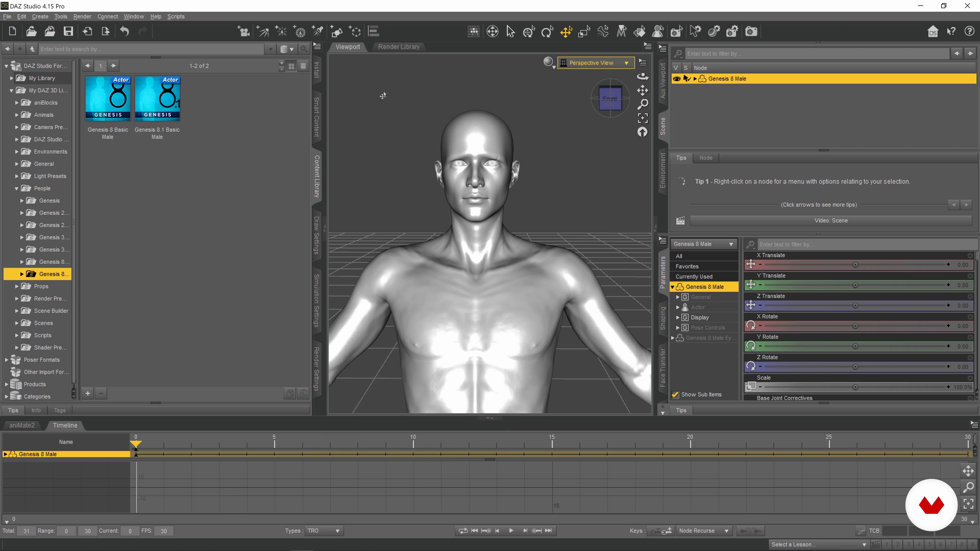Click the Save scene icon

(x=68, y=31)
